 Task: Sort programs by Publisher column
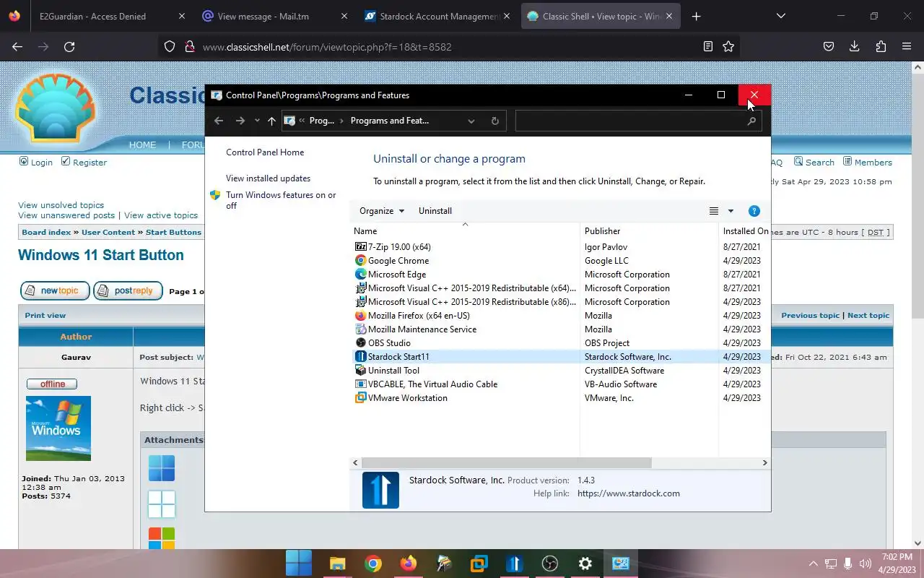[x=603, y=231]
